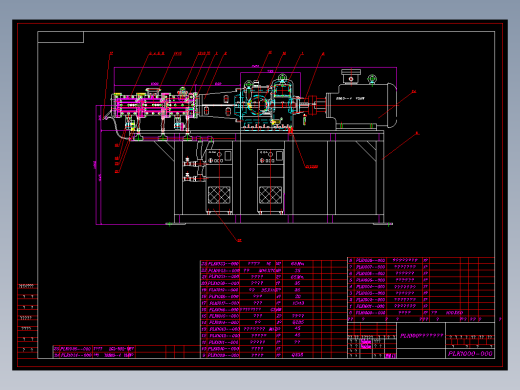
Task: Click the drawing number PLK1000-000 title cell
Action: coord(470,354)
